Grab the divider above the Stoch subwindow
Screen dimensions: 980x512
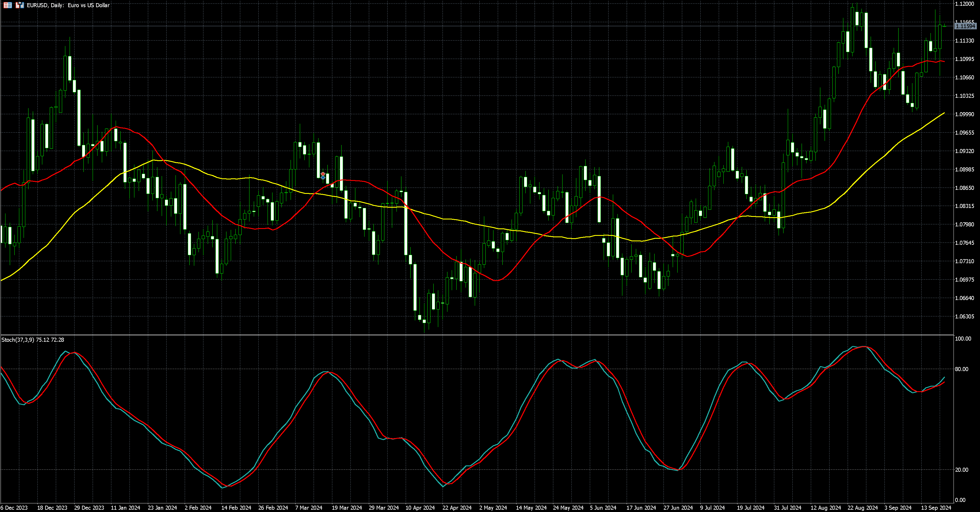(476, 335)
